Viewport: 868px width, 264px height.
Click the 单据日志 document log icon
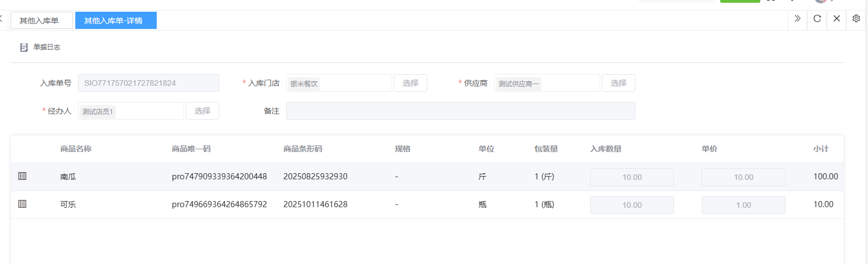(24, 47)
